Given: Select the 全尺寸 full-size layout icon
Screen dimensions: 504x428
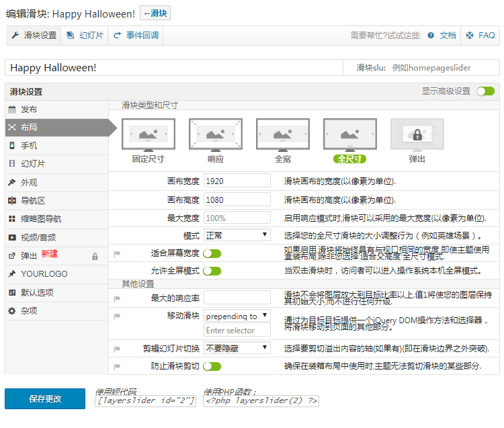Looking at the screenshot, I should click(349, 134).
